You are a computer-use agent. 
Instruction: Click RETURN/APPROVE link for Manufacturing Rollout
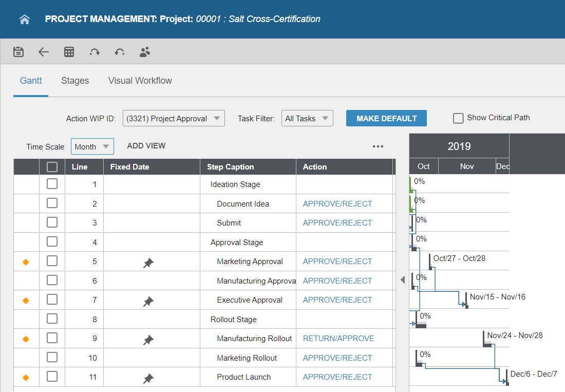[x=338, y=339]
